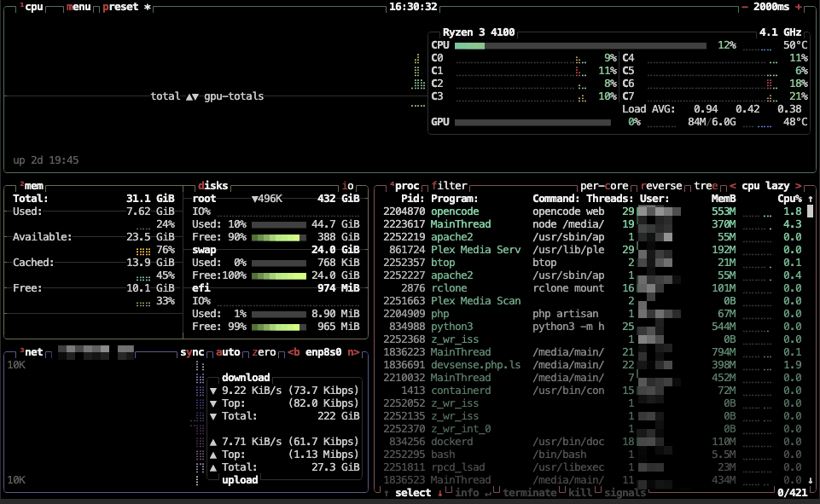820x504 pixels.
Task: Click the process list scrollbar handle
Action: pyautogui.click(x=811, y=211)
